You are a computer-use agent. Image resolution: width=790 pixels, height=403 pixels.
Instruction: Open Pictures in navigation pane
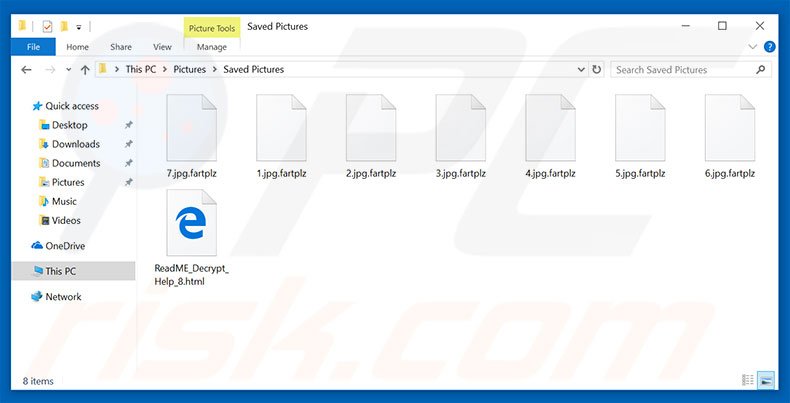point(68,182)
